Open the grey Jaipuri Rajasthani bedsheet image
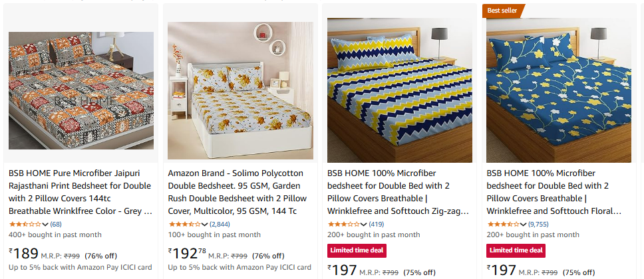Image resolution: width=644 pixels, height=279 pixels. click(x=81, y=90)
